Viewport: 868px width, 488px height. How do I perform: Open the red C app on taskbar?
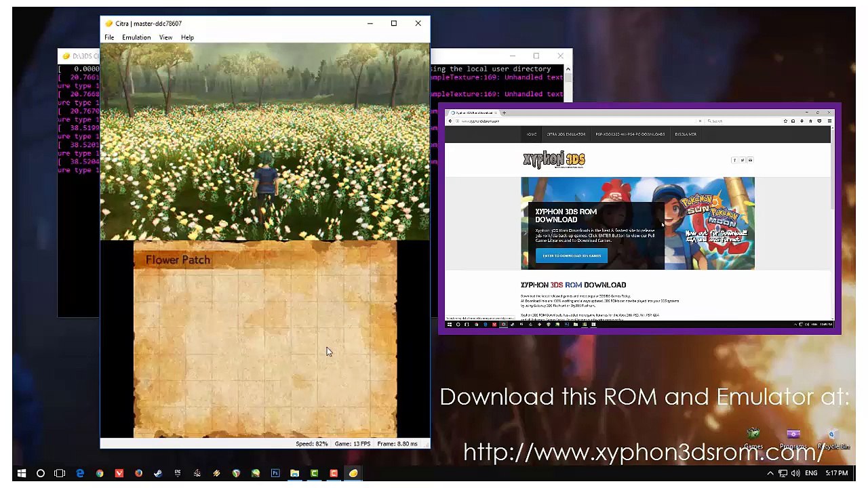pos(334,473)
